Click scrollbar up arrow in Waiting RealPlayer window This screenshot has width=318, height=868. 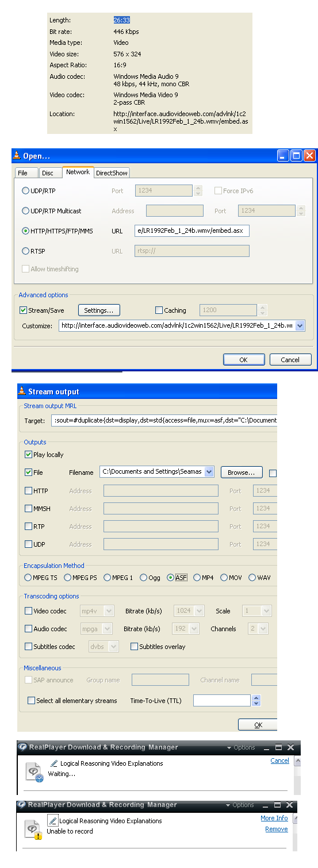pyautogui.click(x=297, y=760)
